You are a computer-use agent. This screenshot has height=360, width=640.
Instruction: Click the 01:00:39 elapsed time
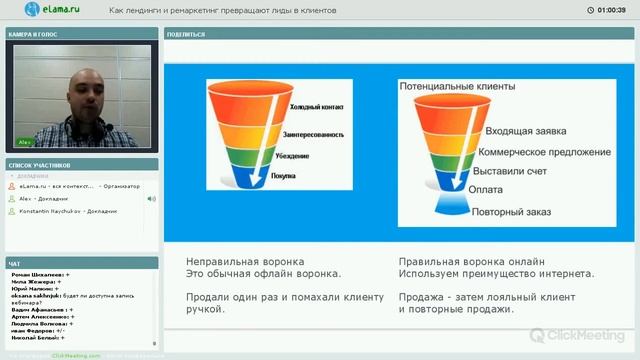point(611,10)
